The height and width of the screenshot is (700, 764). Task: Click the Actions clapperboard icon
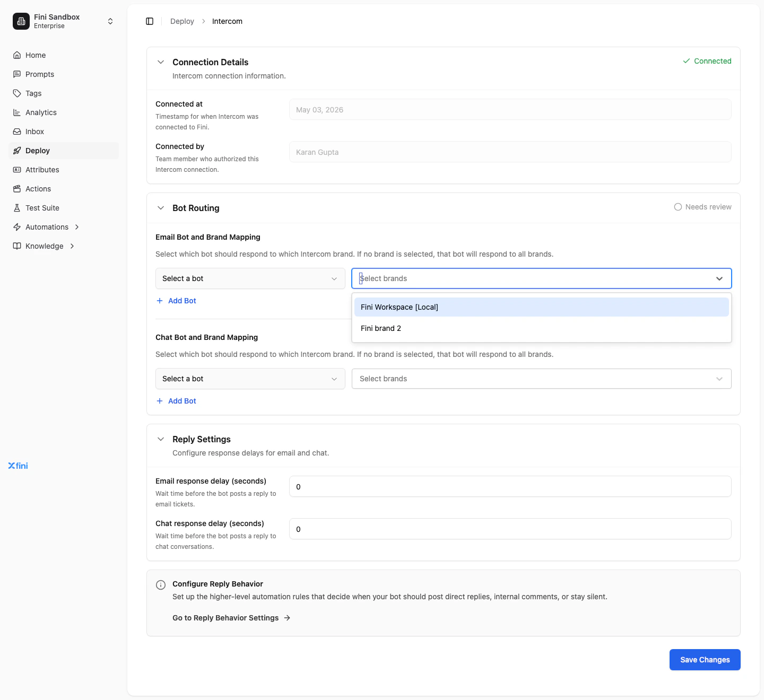tap(17, 189)
